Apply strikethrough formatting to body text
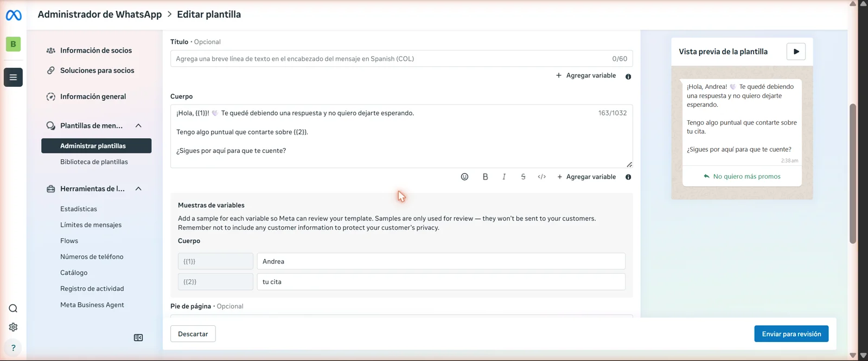The height and width of the screenshot is (361, 868). point(523,177)
